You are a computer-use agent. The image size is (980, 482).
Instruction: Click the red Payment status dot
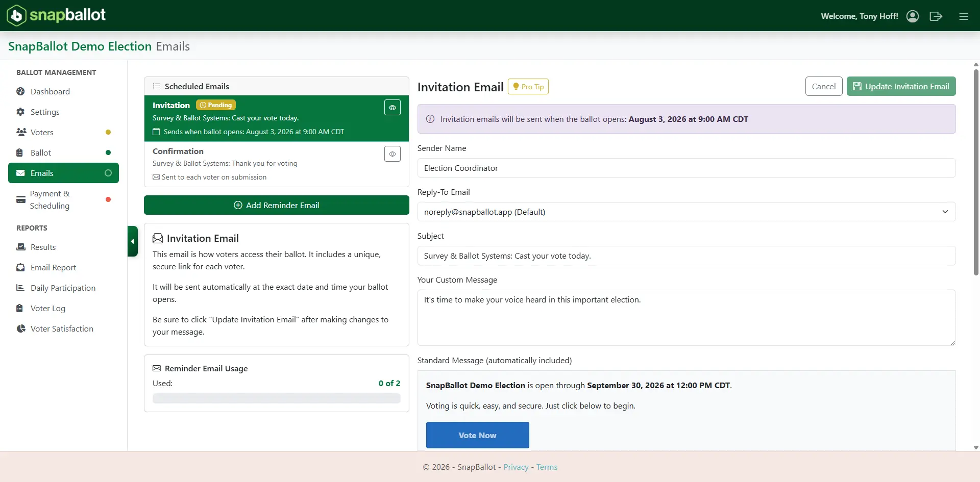(108, 199)
